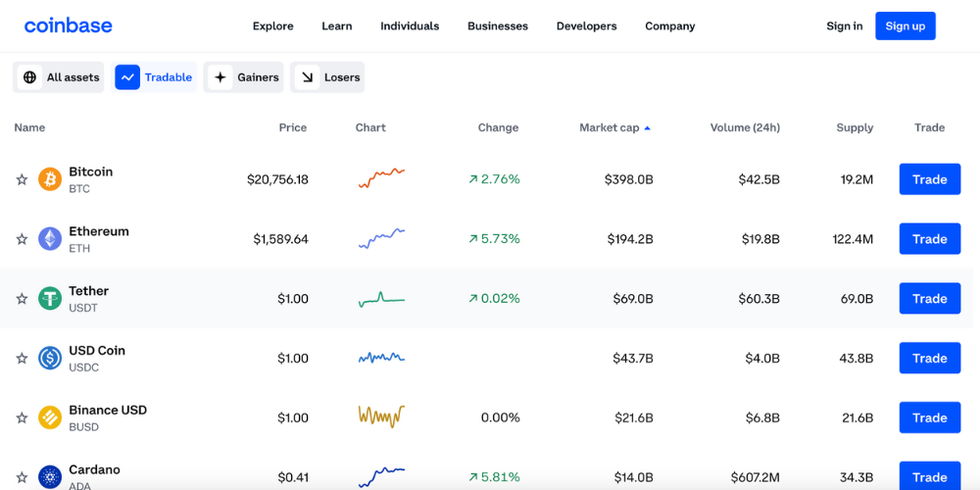This screenshot has width=980, height=490.
Task: Click the Binance USD logo icon
Action: (50, 417)
